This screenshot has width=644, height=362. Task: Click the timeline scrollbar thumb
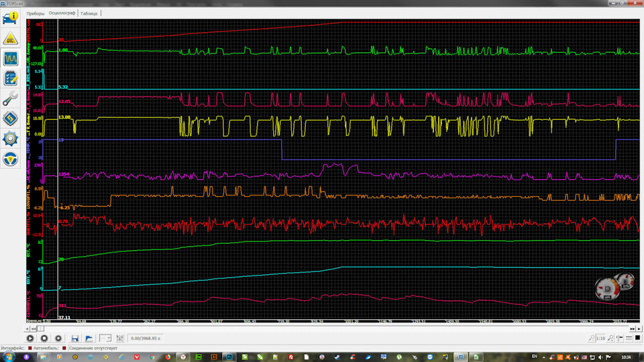click(x=40, y=328)
